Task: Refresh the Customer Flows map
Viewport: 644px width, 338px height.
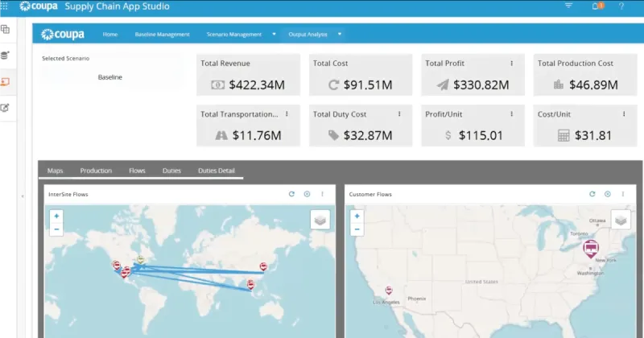Action: point(592,194)
